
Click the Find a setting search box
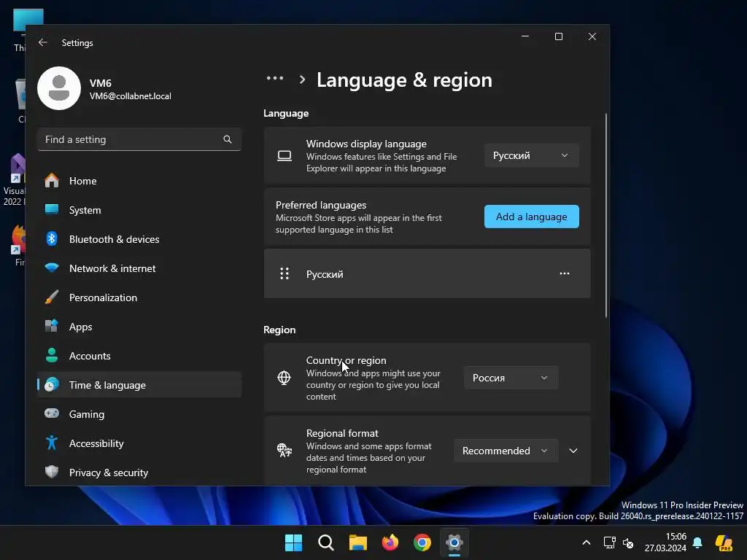click(x=139, y=139)
